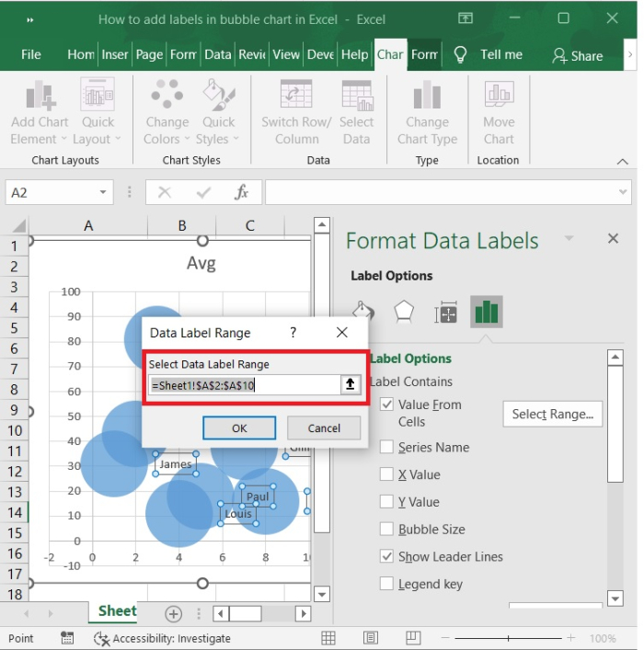Enable Y Value checkbox

click(386, 501)
